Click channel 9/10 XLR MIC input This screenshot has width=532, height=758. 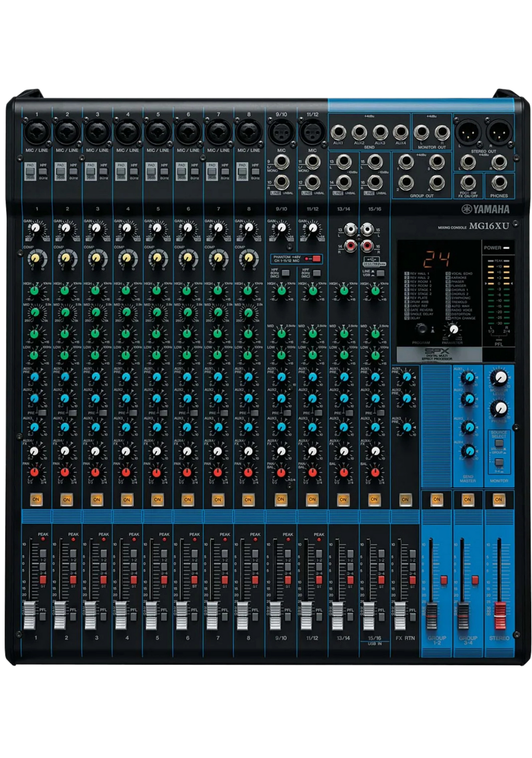pos(281,132)
